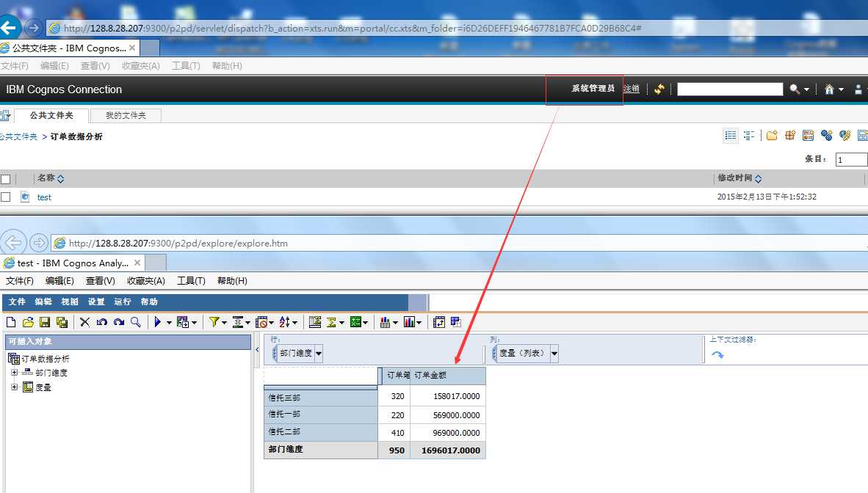Switch to List view icon in Cognos Connection
Image resolution: width=868 pixels, height=493 pixels.
tap(731, 136)
